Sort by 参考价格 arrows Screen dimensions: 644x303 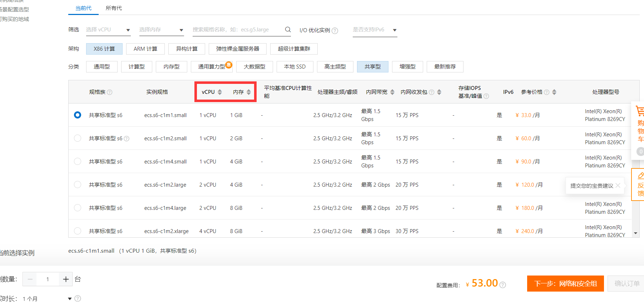[554, 92]
